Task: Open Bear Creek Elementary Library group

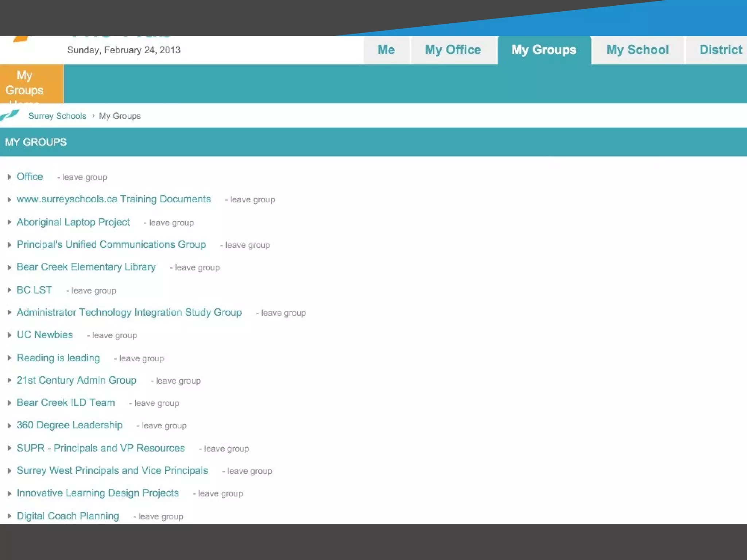Action: (x=86, y=267)
